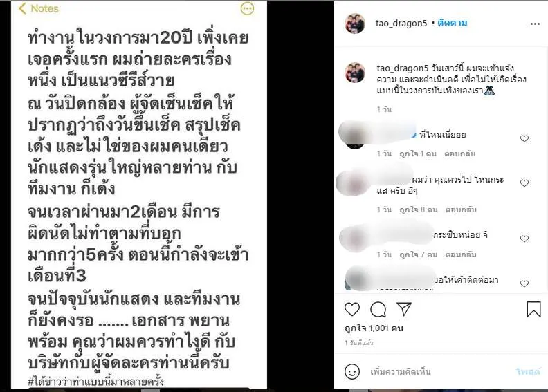The image size is (548, 392).
Task: Click the ติดตาม follow link
Action: 453,23
